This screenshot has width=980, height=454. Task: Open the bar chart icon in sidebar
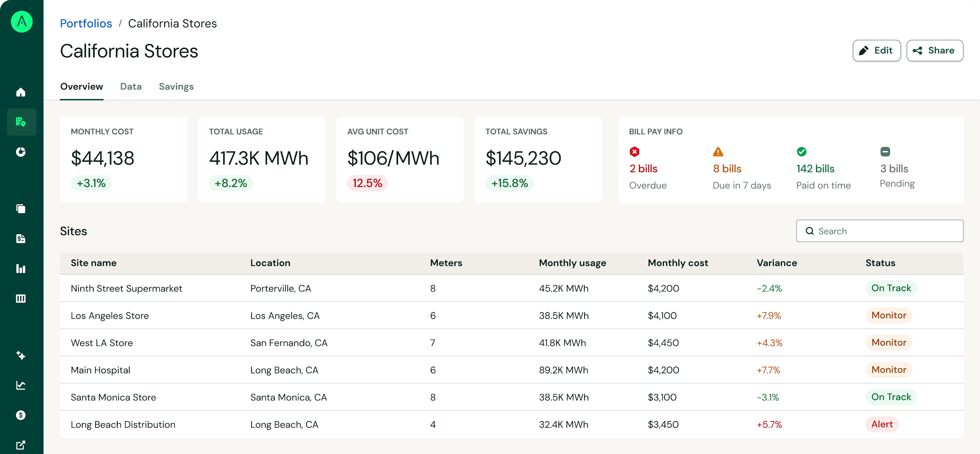(21, 269)
